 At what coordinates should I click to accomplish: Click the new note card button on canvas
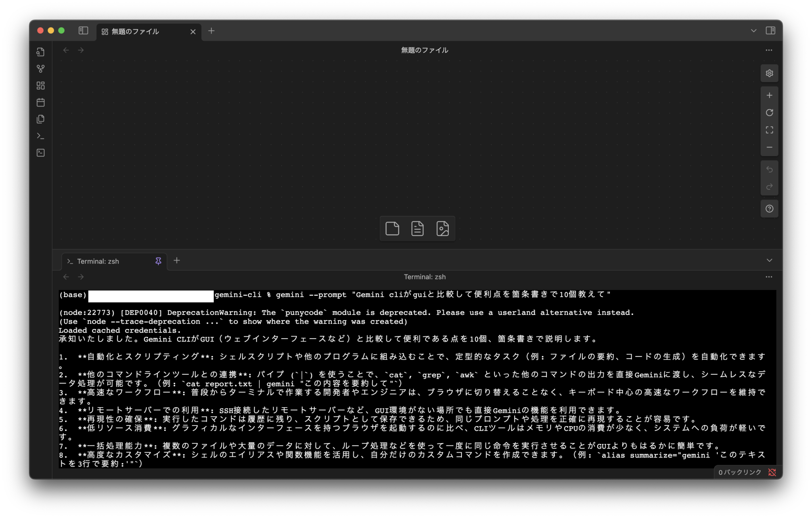[x=392, y=228]
